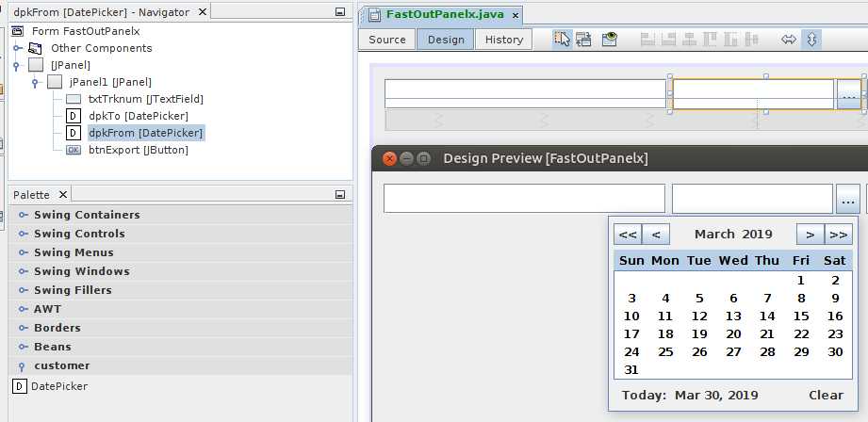This screenshot has width=868, height=422.
Task: Select March 12 in the calendar
Action: click(699, 316)
